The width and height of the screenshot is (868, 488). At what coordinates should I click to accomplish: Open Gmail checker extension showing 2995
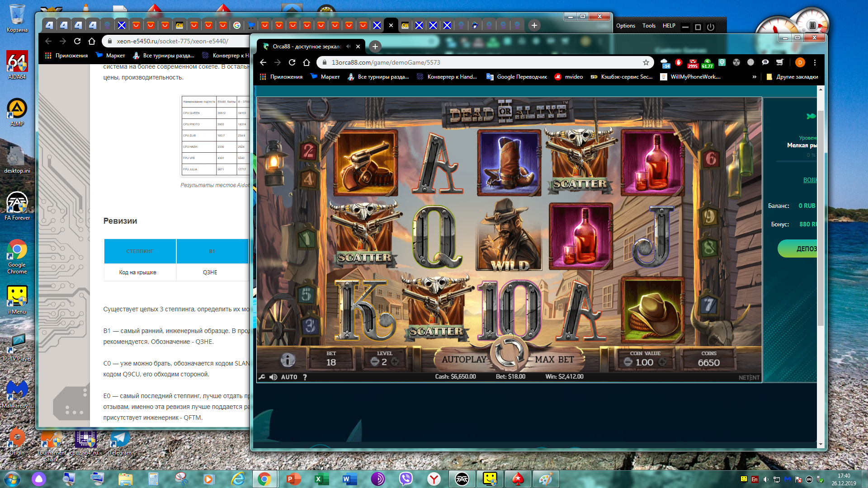(693, 63)
